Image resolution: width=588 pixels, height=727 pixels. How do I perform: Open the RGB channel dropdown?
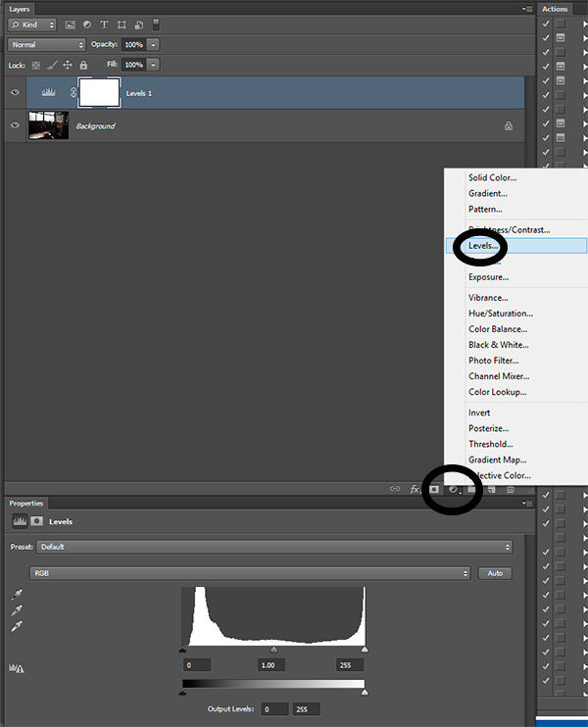pyautogui.click(x=250, y=573)
